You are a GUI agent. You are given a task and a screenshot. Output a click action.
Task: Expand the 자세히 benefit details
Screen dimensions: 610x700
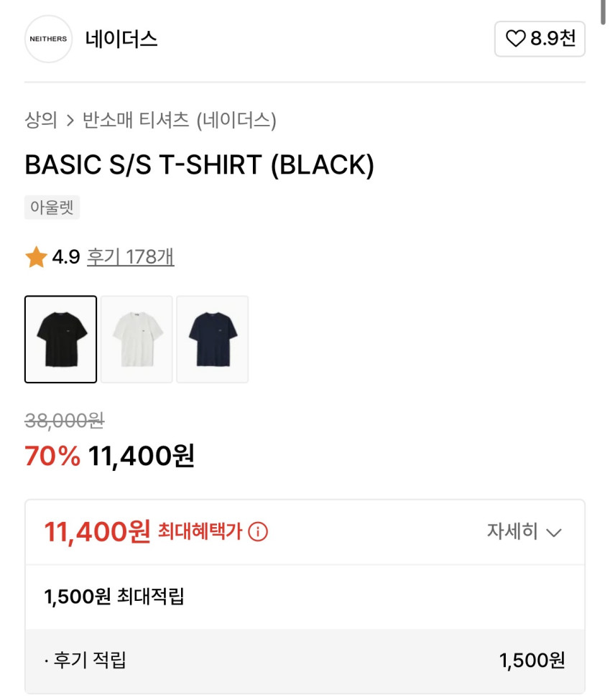point(512,532)
